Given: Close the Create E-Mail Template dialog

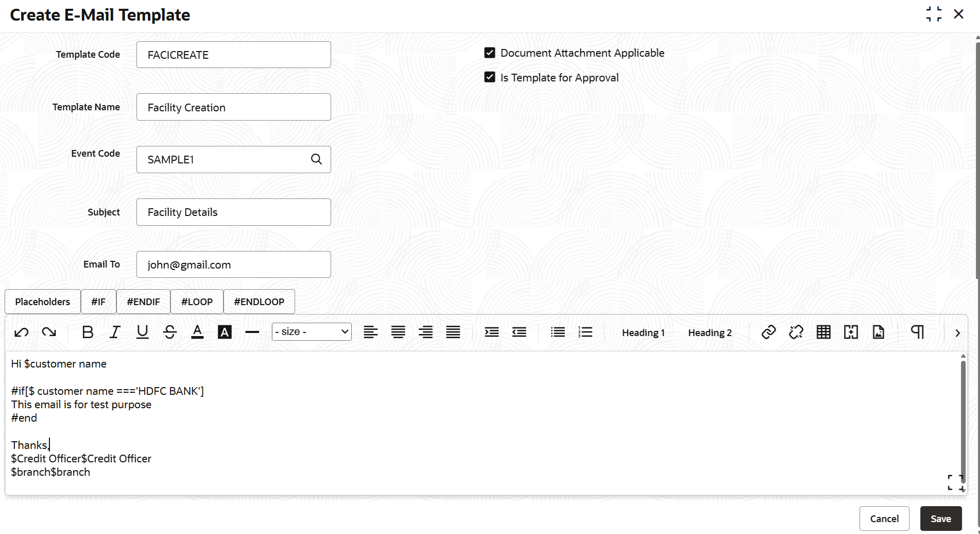Looking at the screenshot, I should click(x=958, y=14).
